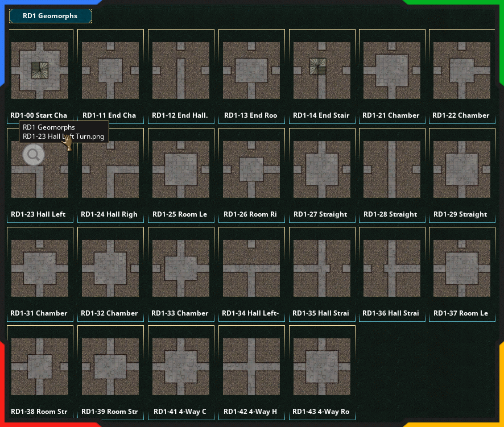Select the RD1-14 End Stair tile image
504x427 pixels.
coord(322,71)
